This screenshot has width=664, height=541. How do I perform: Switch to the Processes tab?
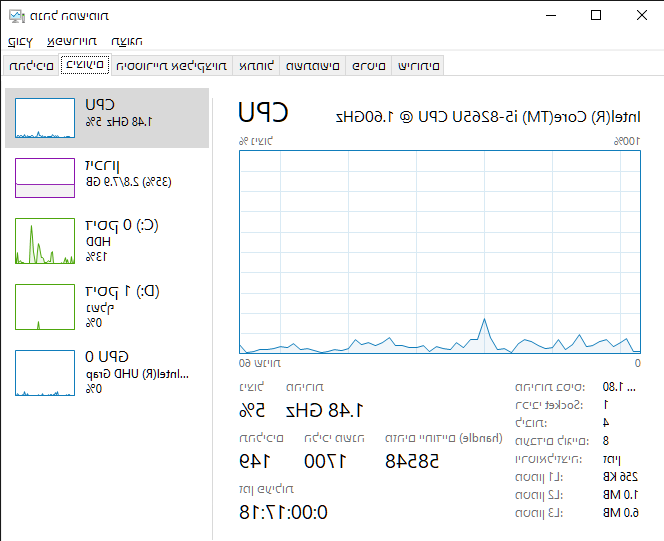31,66
